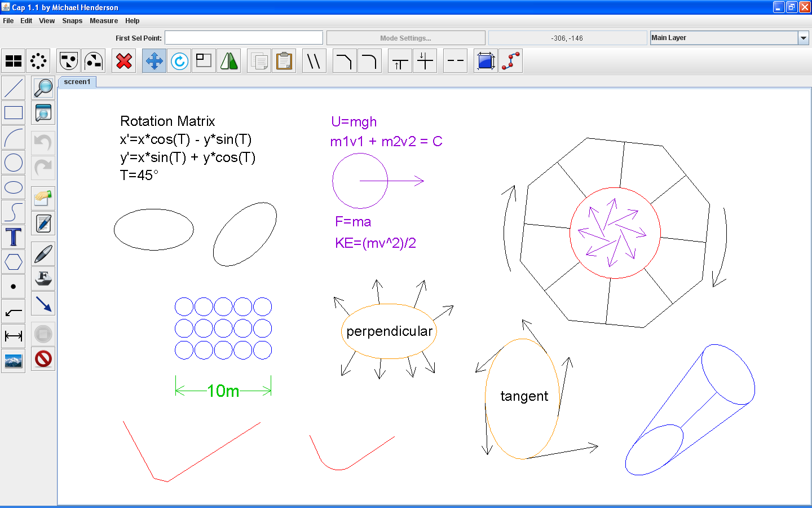
Task: Switch to the screen1 tab
Action: 77,82
